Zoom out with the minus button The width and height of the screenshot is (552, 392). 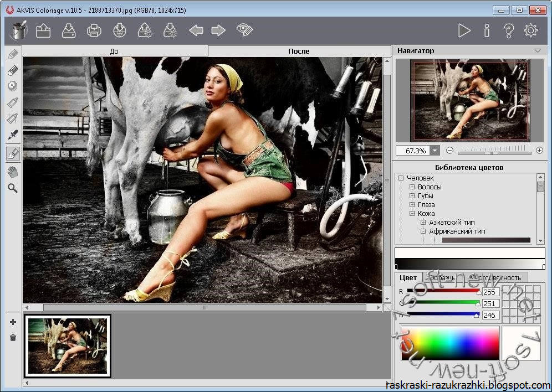tap(449, 151)
